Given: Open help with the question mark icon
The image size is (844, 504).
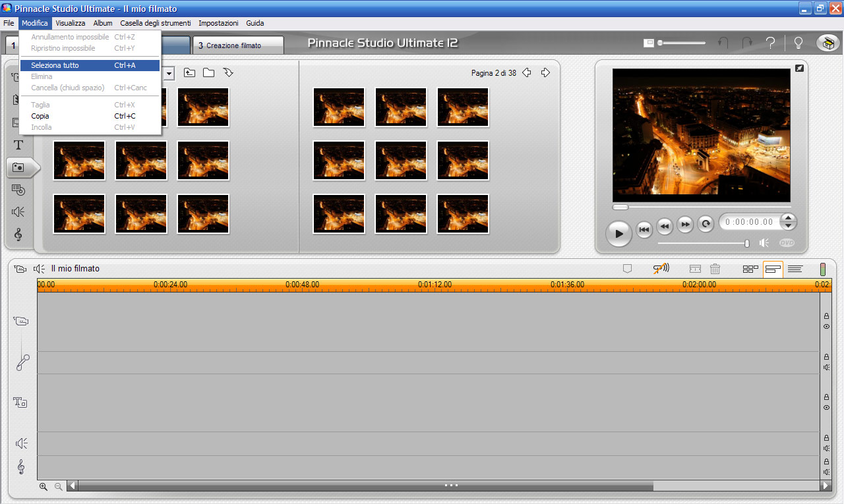Looking at the screenshot, I should tap(770, 43).
